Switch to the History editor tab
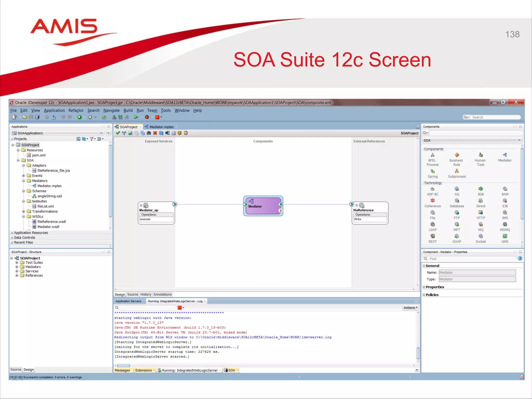 [146, 295]
